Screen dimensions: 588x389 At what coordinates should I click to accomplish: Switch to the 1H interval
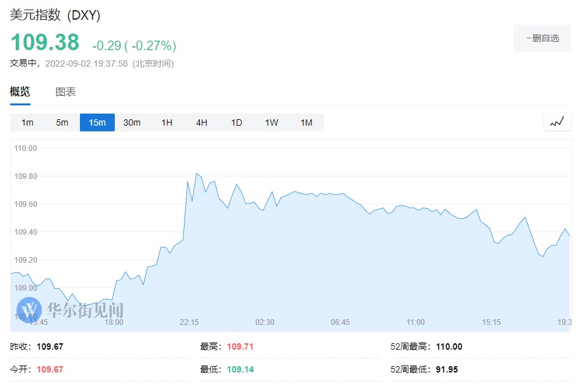click(167, 122)
